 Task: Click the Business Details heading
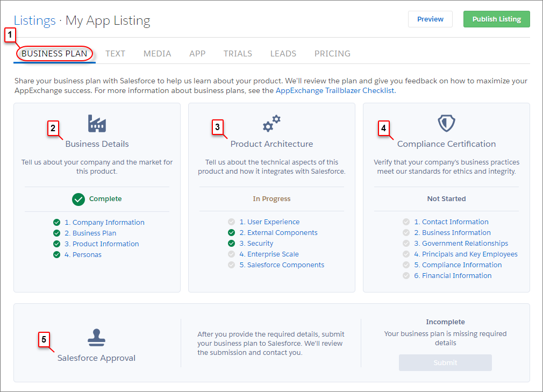coord(97,144)
